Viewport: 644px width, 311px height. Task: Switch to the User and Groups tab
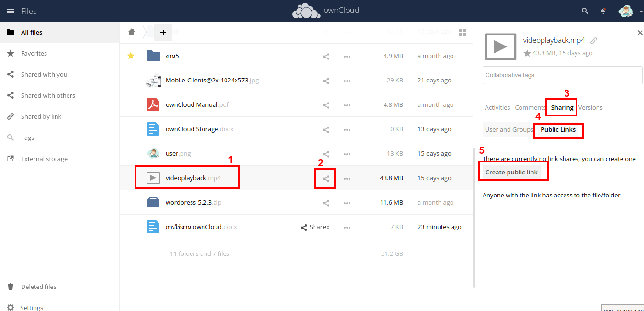click(x=508, y=130)
